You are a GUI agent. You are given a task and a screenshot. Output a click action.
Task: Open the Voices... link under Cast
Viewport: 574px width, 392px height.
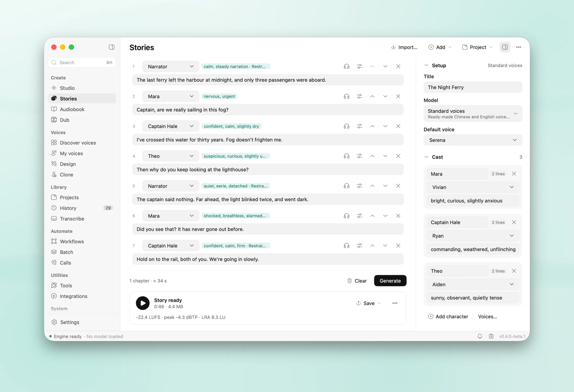pos(488,317)
